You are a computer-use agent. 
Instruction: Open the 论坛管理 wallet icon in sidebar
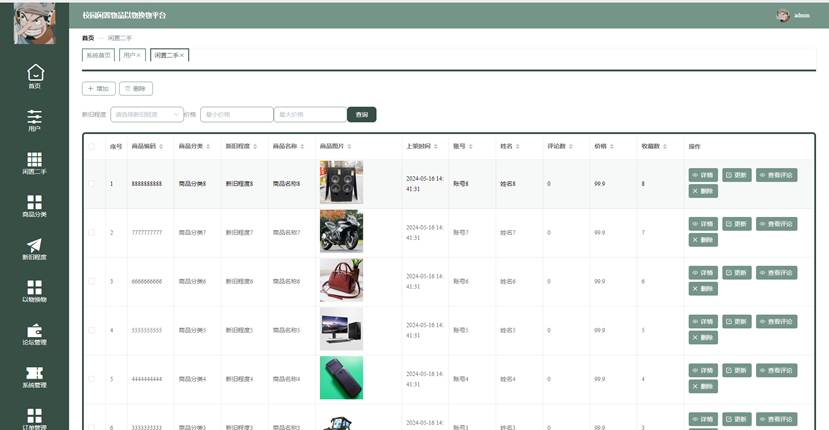coord(34,330)
